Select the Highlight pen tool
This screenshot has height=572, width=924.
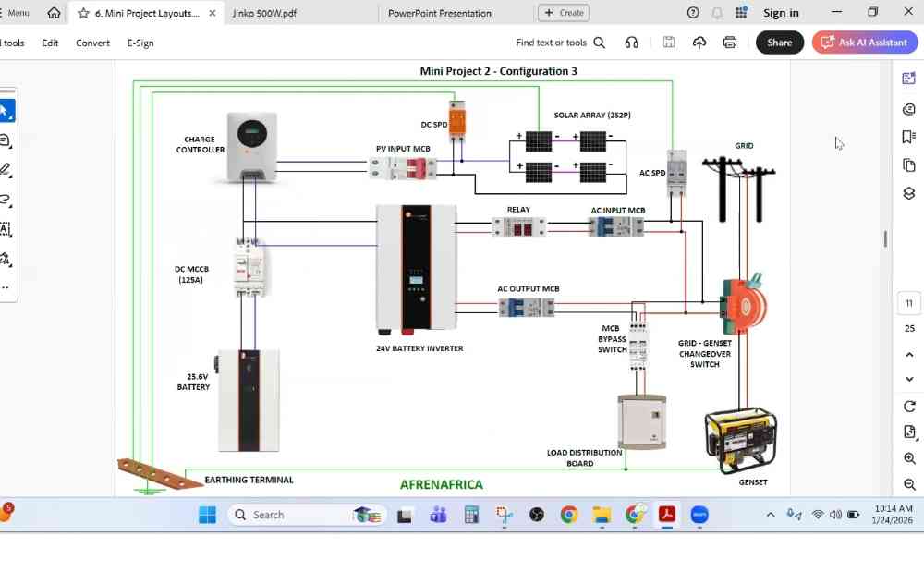click(x=5, y=170)
